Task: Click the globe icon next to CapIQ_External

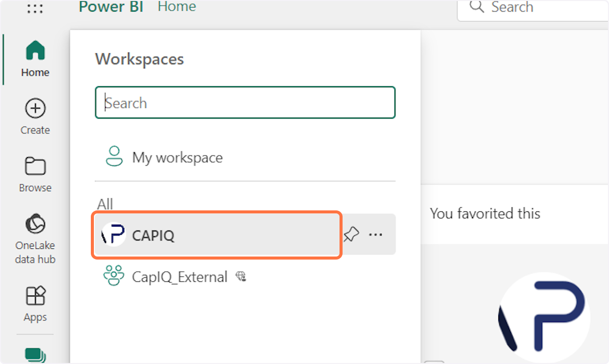Action: tap(241, 276)
